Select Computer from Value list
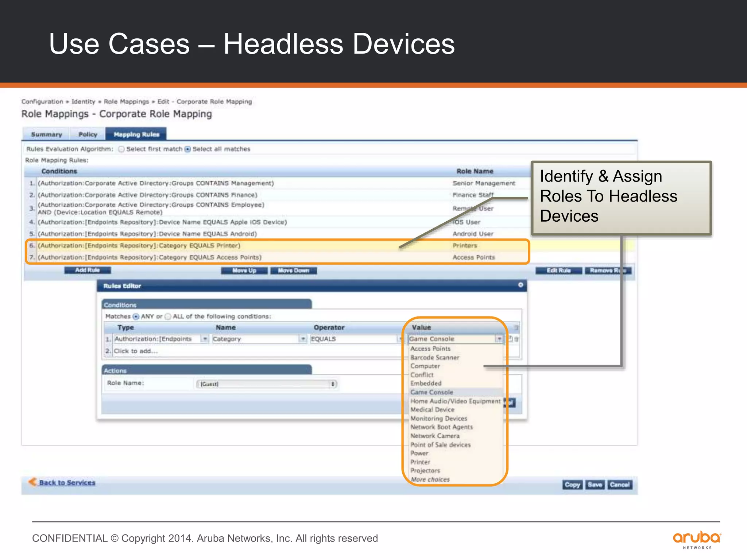Image resolution: width=747 pixels, height=560 pixels. pos(425,366)
